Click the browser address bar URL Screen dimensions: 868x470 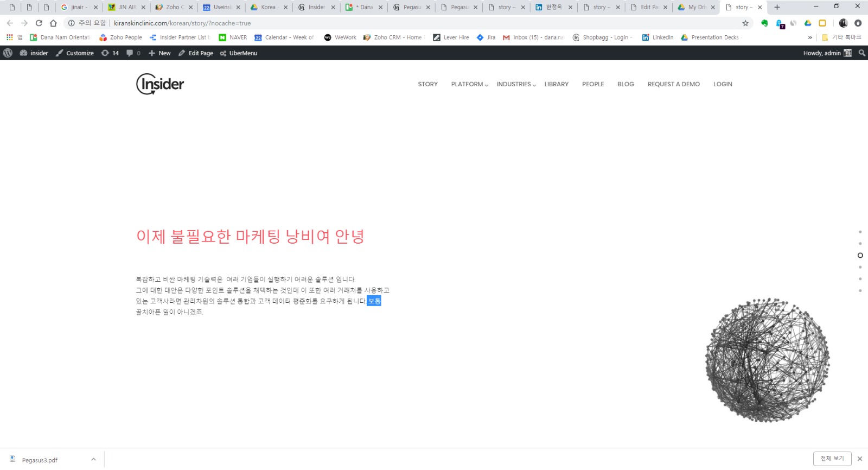(182, 23)
